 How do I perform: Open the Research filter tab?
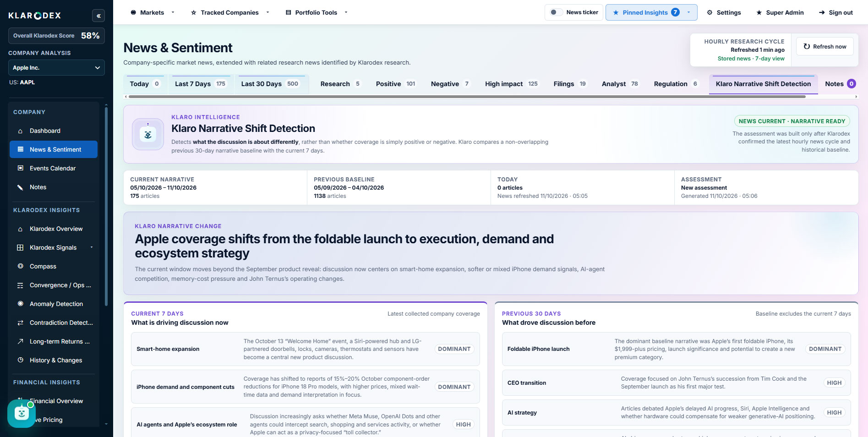340,84
